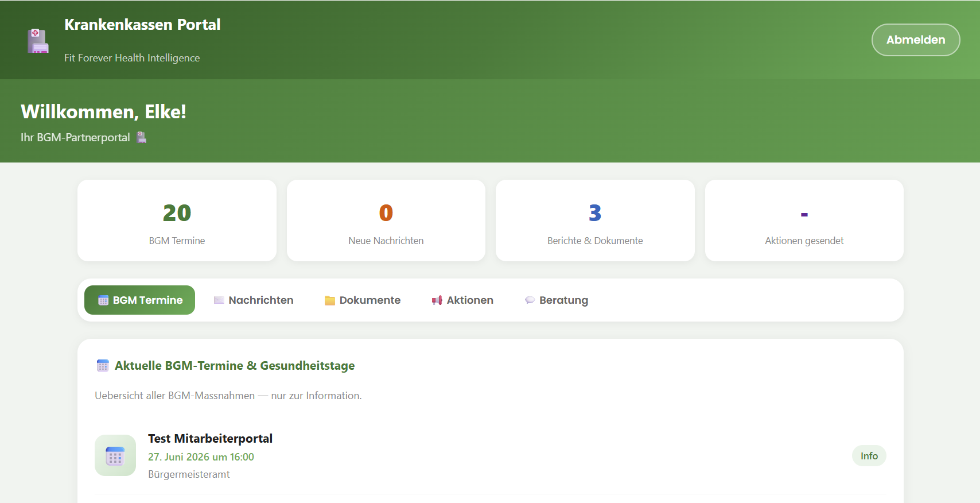
Task: Click the envelope icon next to Nachrichten
Action: [x=219, y=300]
